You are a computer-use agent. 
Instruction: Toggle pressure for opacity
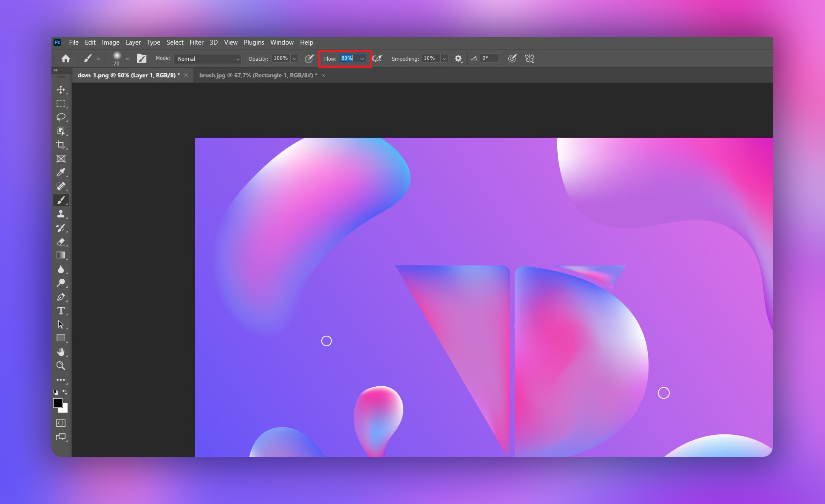pos(309,59)
